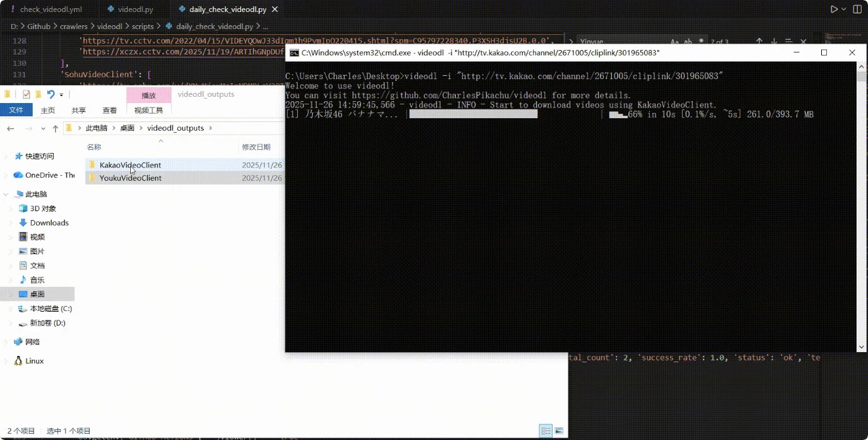Open recent locations dropdown in Explorer
The height and width of the screenshot is (440, 868).
(43, 128)
